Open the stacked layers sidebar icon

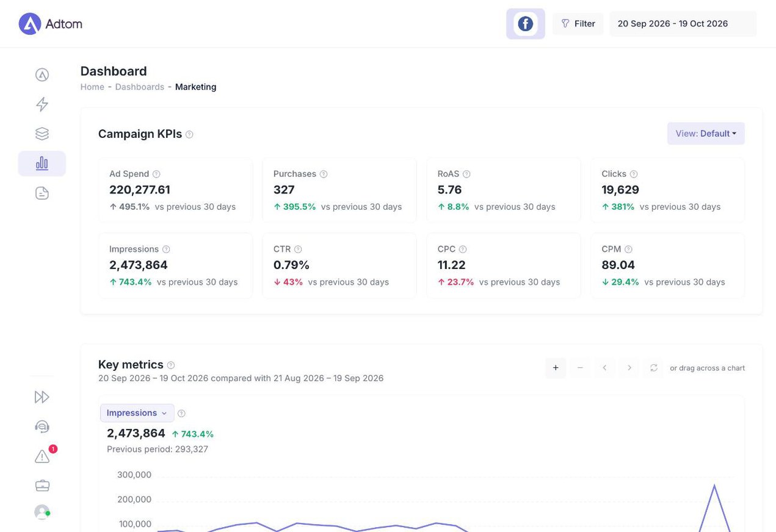42,134
